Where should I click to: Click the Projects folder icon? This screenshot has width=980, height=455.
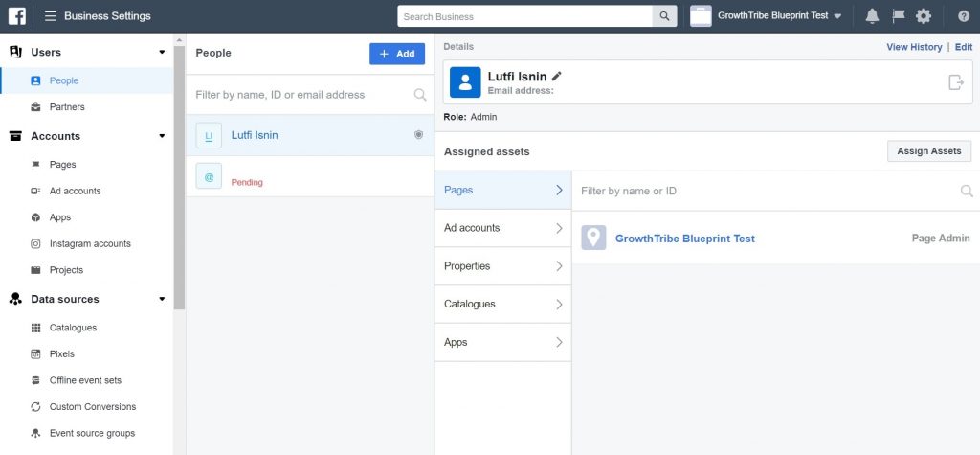(x=35, y=270)
